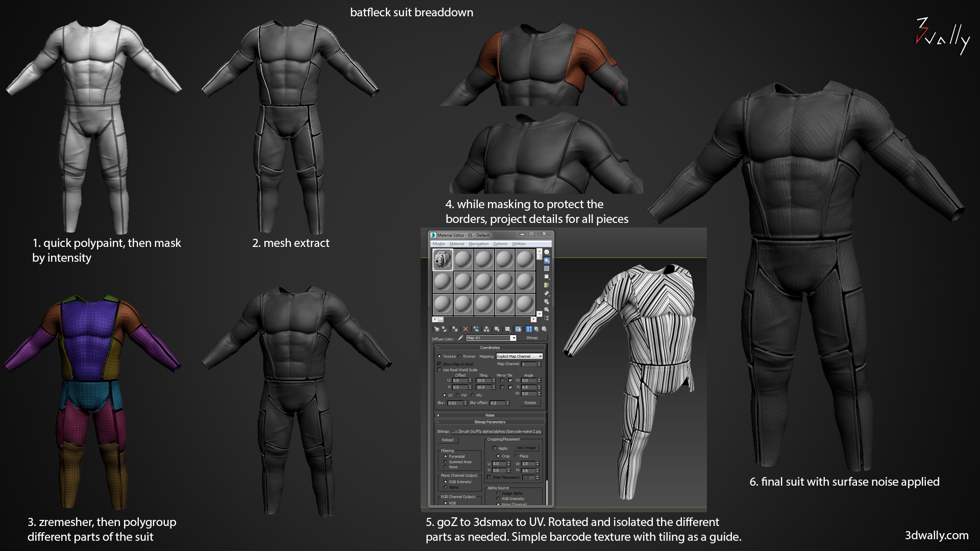Pick material with the eyedropper icon
980x551 pixels.
pos(460,338)
